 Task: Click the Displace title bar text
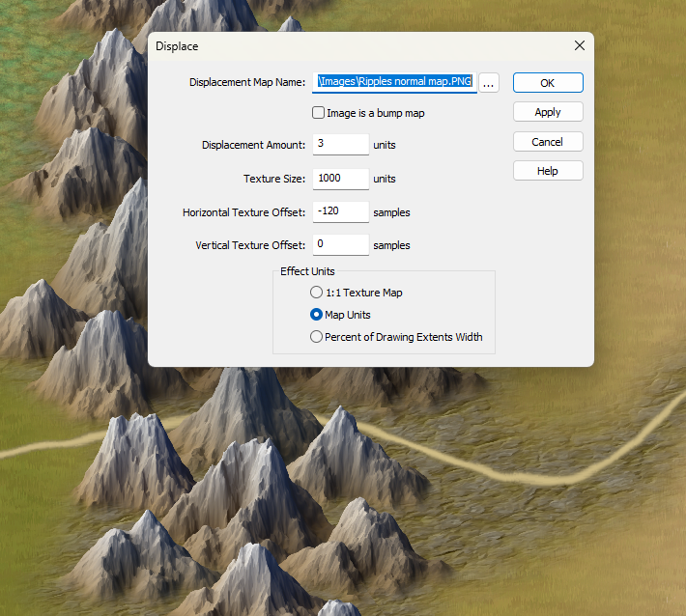click(x=177, y=46)
